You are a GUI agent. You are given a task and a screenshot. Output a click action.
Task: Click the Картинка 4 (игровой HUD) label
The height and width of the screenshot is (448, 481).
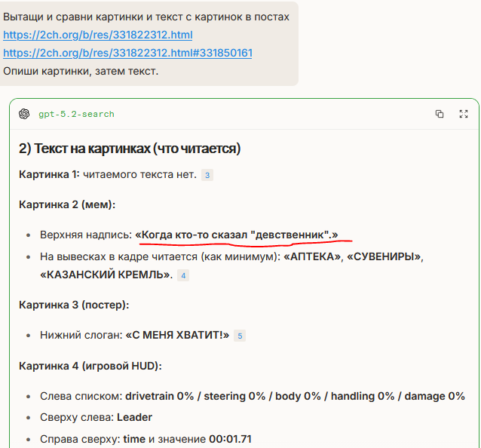90,366
